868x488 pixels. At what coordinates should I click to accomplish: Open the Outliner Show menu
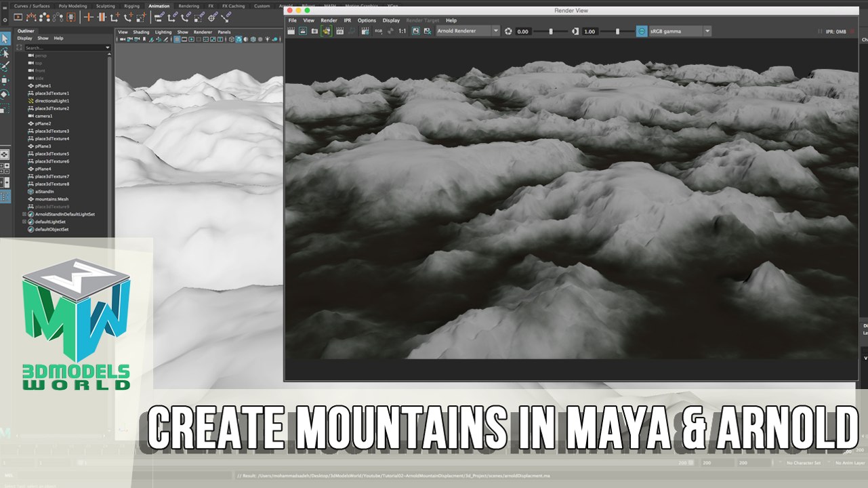[x=43, y=38]
